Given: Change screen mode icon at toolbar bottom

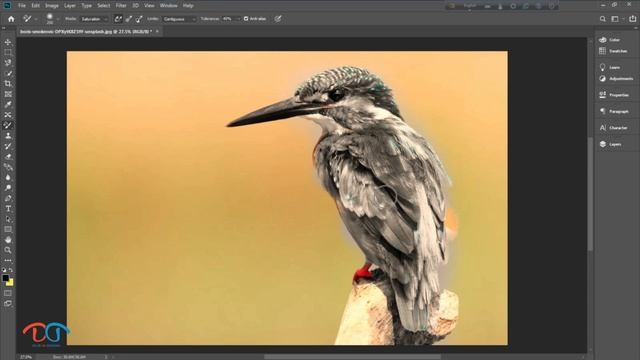Looking at the screenshot, I should (x=8, y=303).
